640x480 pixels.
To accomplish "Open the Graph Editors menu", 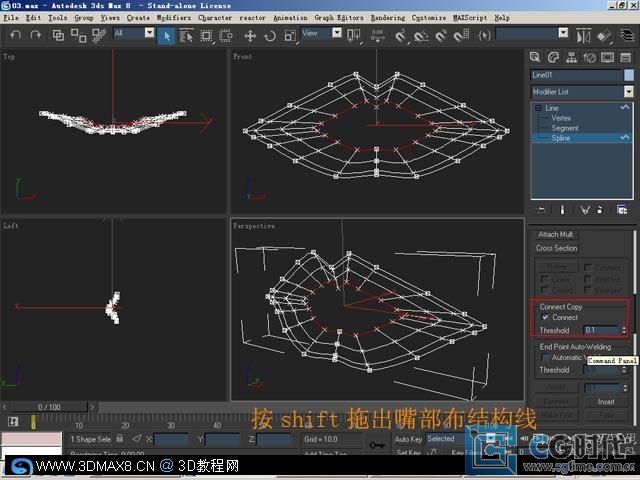I will (x=339, y=18).
